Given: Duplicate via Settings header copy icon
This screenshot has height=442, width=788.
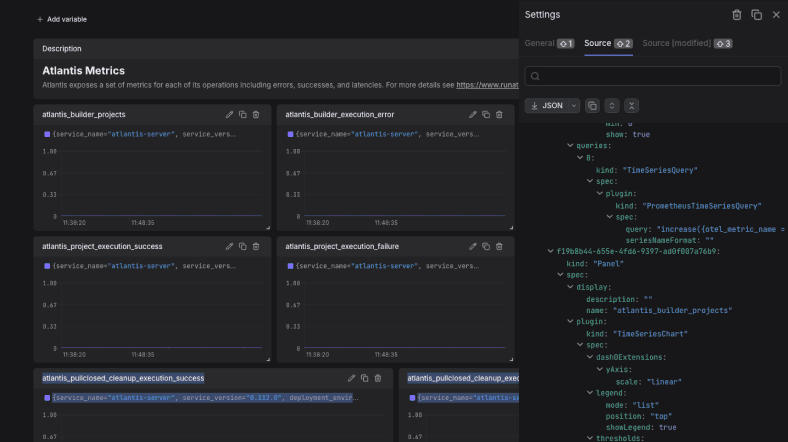Looking at the screenshot, I should [x=756, y=15].
